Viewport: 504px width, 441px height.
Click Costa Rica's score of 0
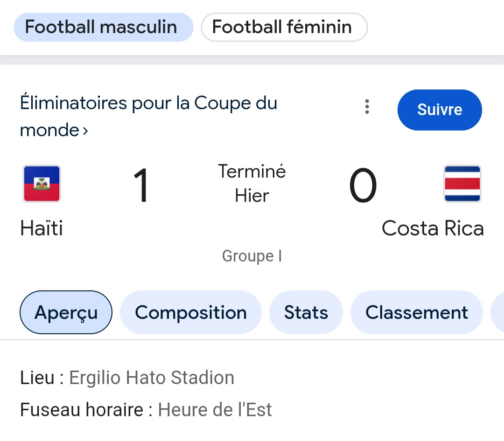click(x=363, y=186)
